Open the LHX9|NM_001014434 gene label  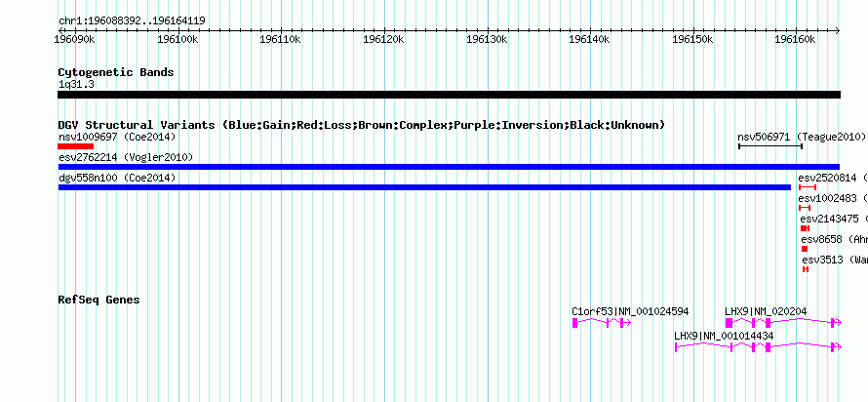tap(724, 336)
